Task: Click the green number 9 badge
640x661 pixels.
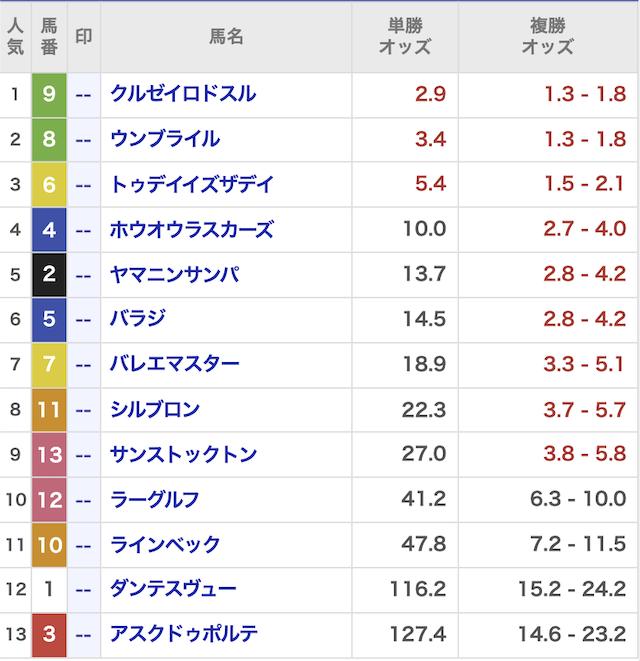Action: pos(49,95)
